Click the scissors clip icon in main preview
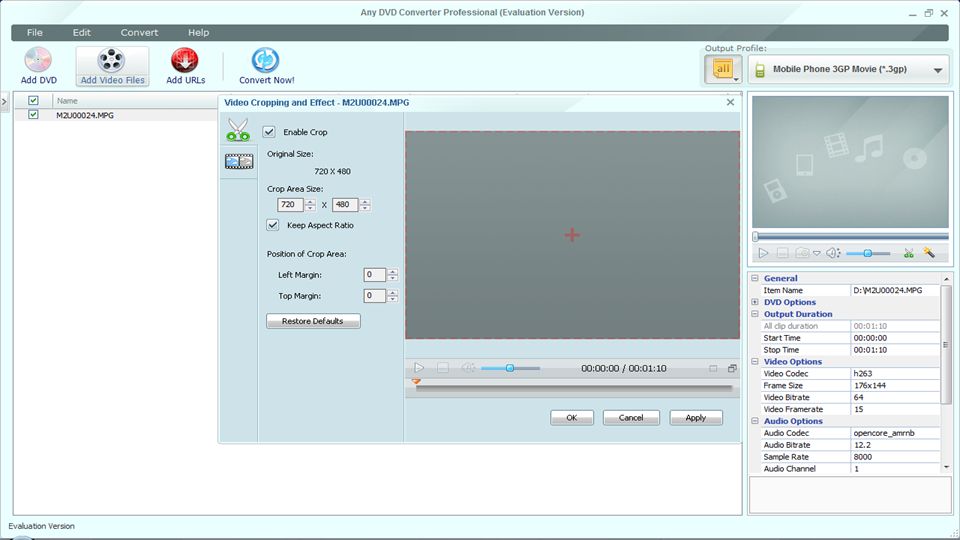This screenshot has height=540, width=960. pos(909,253)
